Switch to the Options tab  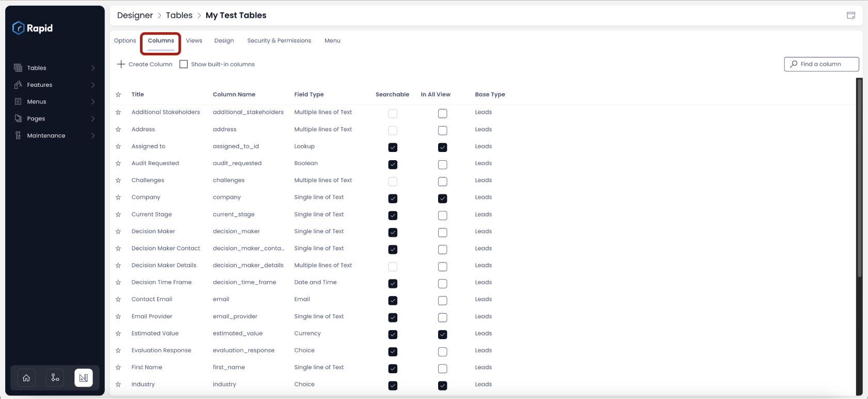(x=125, y=40)
